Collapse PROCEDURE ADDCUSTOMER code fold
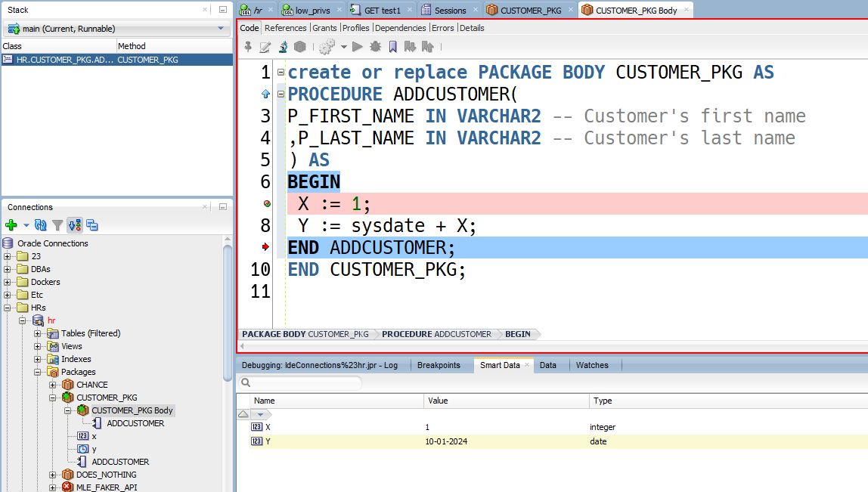 coord(281,94)
